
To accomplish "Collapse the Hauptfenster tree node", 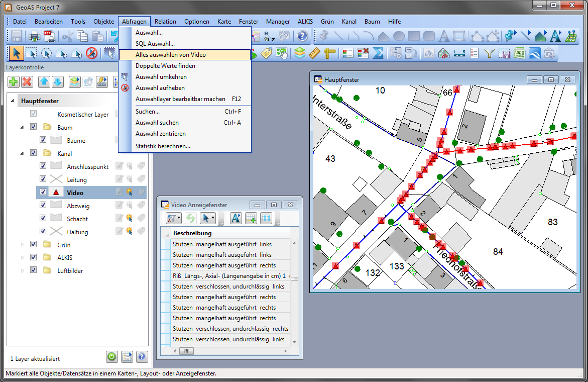I will click(x=13, y=101).
